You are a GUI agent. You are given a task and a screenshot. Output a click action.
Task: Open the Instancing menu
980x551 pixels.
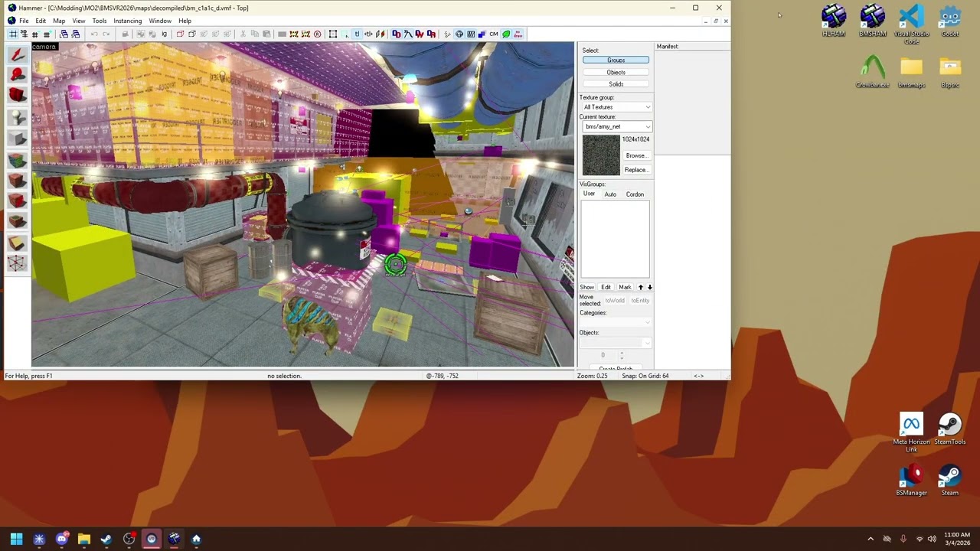coord(127,21)
